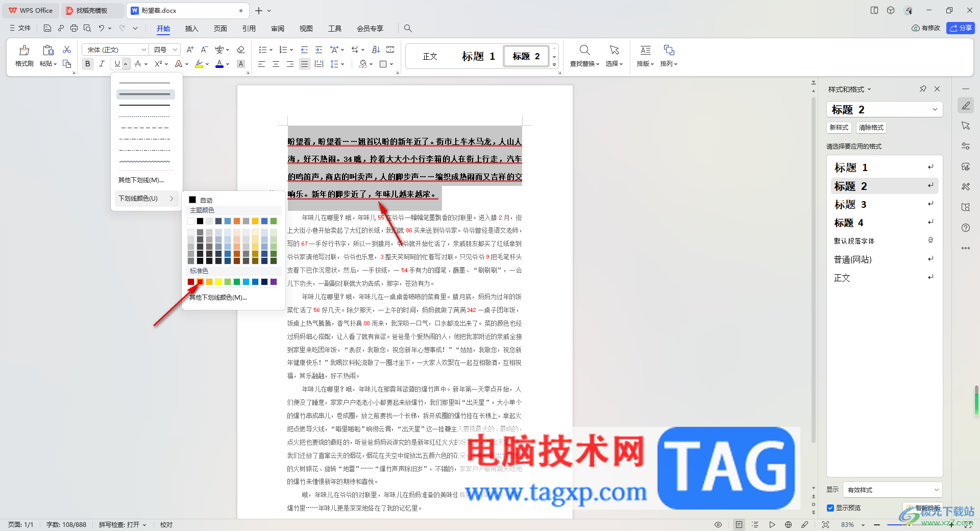980x531 pixels.
Task: Open 下划线颜色(U) submenu item
Action: 146,198
